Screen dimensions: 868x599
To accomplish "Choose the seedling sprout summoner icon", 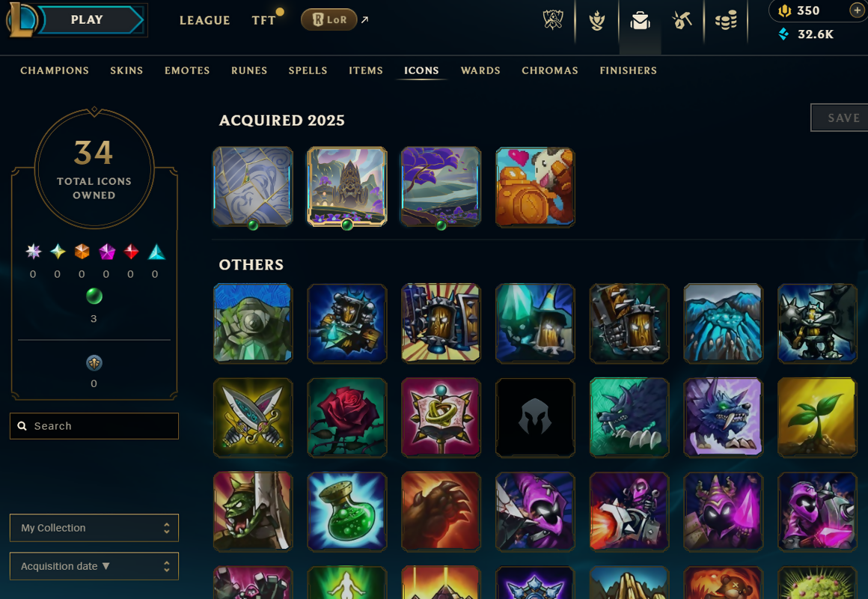I will (817, 417).
